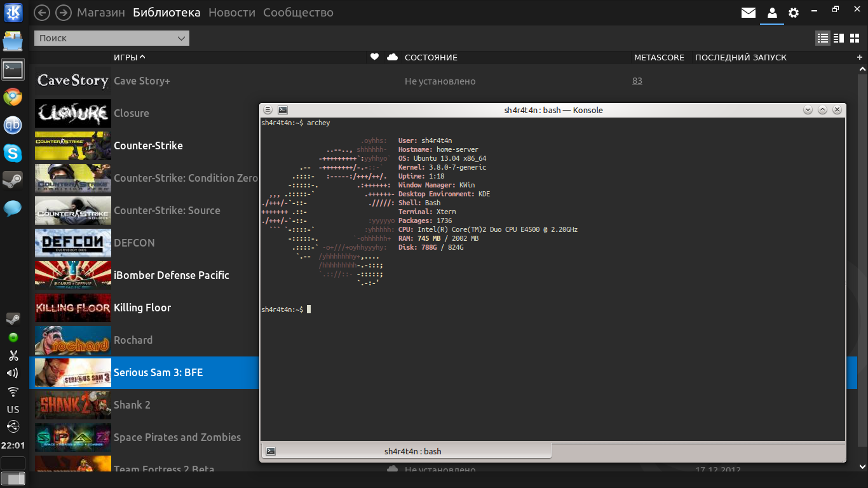
Task: Select Counter-Strike in the game list
Action: [148, 146]
